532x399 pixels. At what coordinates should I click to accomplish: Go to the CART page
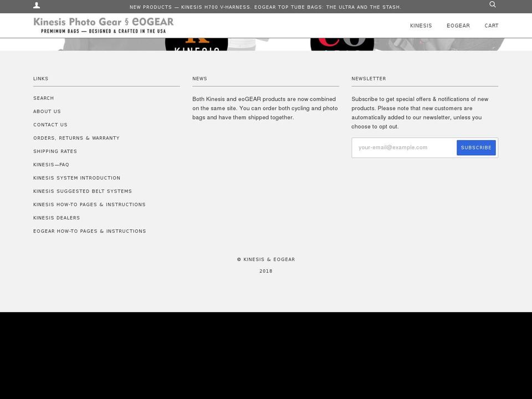(492, 26)
